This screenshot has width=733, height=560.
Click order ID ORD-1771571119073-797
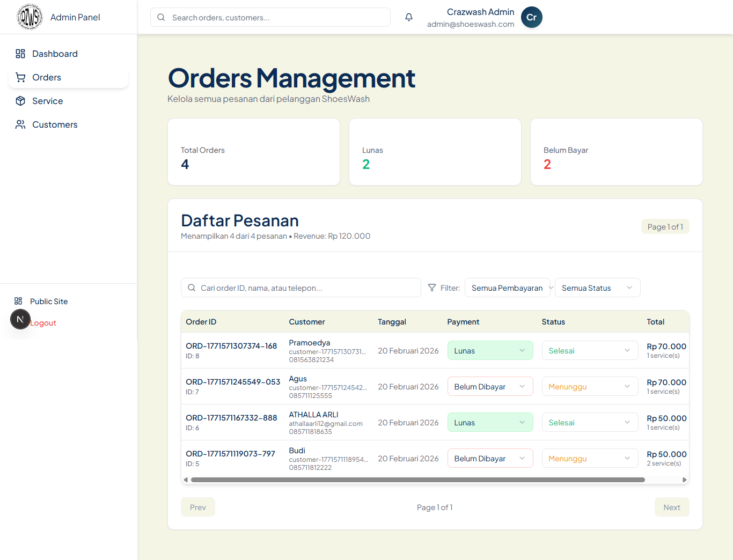point(230,454)
